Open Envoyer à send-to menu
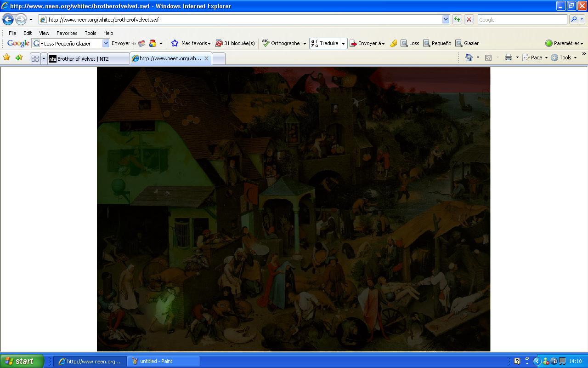The width and height of the screenshot is (588, 368). pyautogui.click(x=367, y=43)
